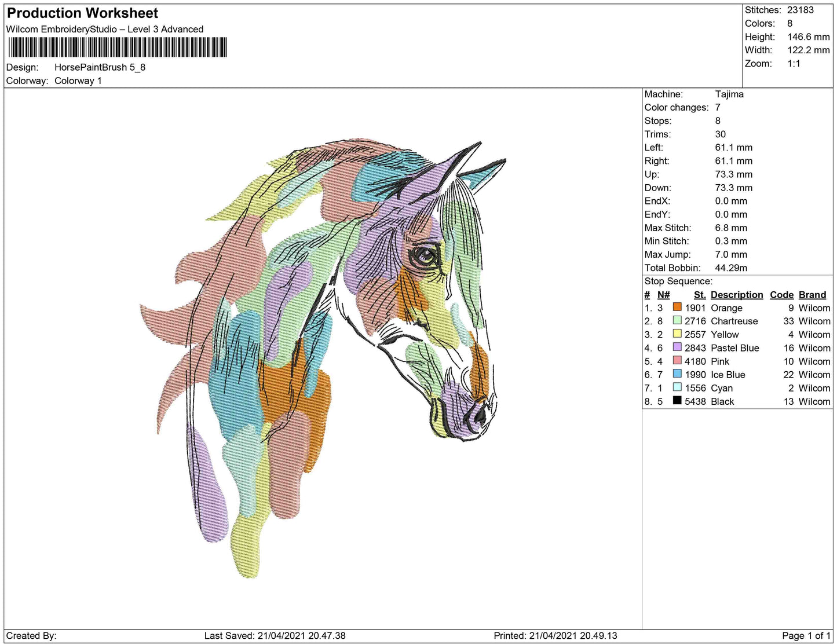Select the Orange color swatch in stop sequence
Image resolution: width=837 pixels, height=644 pixels.
[x=677, y=308]
